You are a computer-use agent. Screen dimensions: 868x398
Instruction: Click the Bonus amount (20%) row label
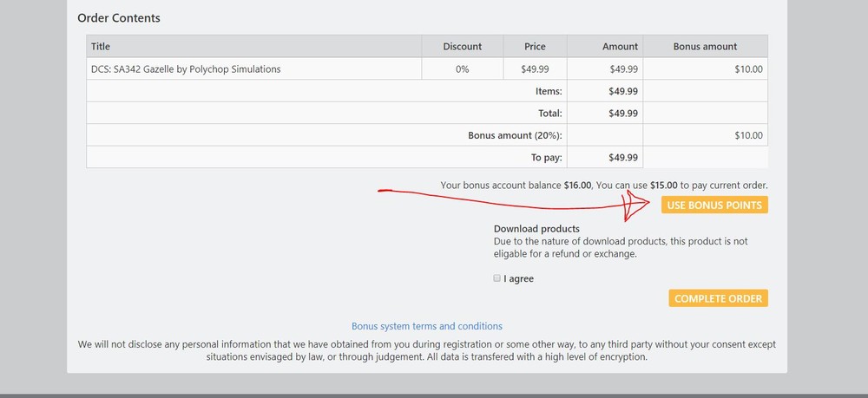515,135
